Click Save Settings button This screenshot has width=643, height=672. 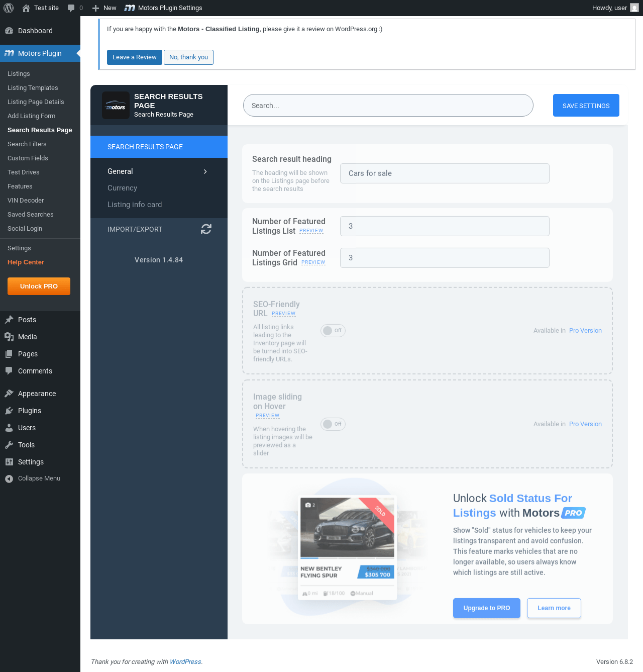point(586,106)
